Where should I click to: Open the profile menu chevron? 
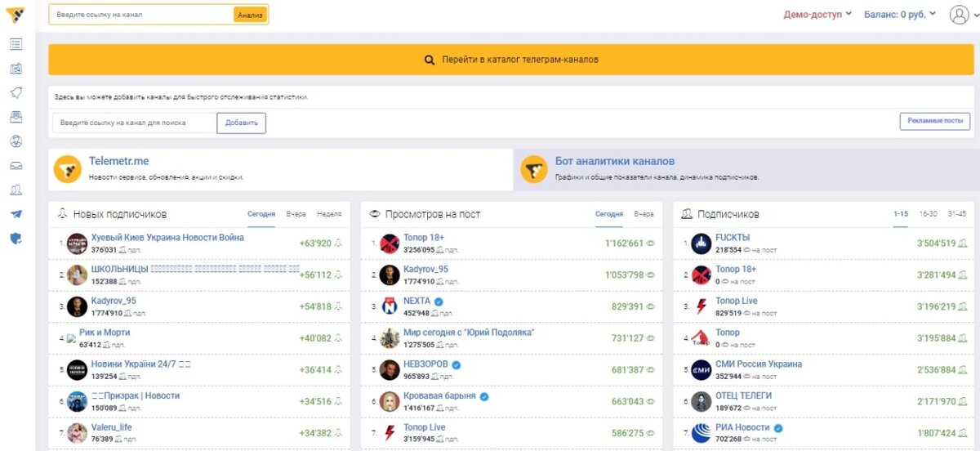pyautogui.click(x=975, y=15)
